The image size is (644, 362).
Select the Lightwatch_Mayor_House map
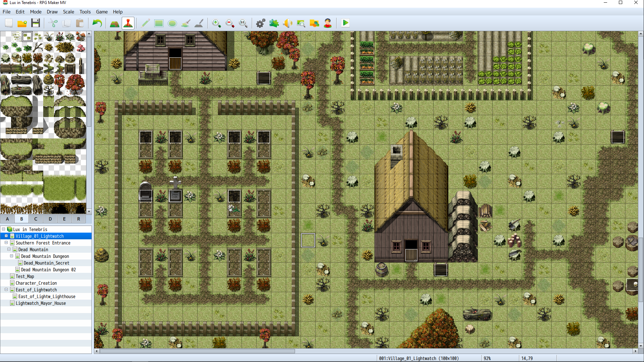click(x=41, y=303)
